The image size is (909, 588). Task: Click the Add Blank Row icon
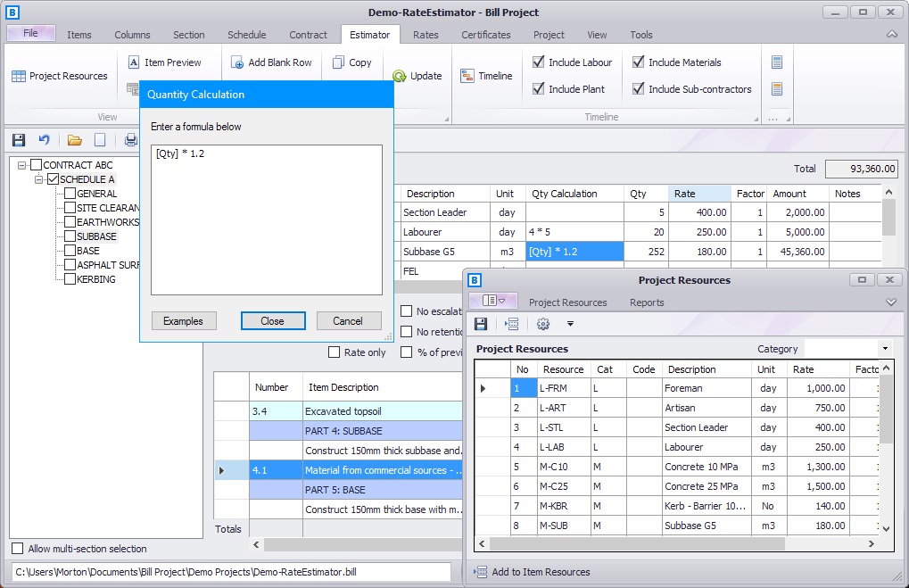237,62
